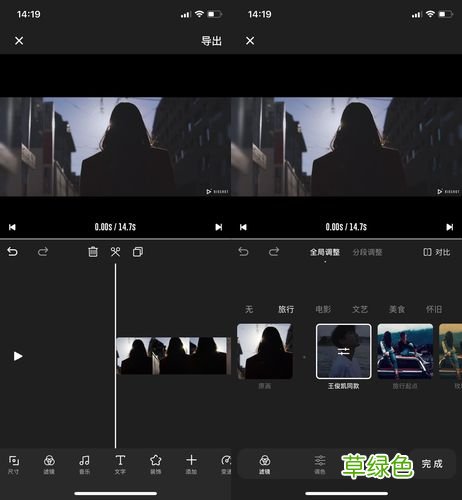Image resolution: width=462 pixels, height=500 pixels.
Task: Tap the 0.00s / 14.7s time in left player
Action: pyautogui.click(x=115, y=227)
